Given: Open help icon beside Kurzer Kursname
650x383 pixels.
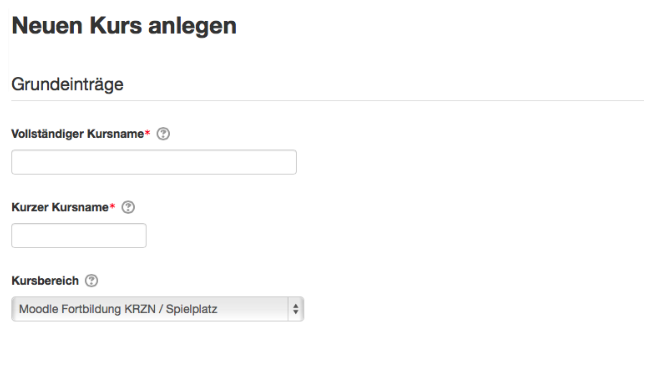Looking at the screenshot, I should pyautogui.click(x=128, y=207).
